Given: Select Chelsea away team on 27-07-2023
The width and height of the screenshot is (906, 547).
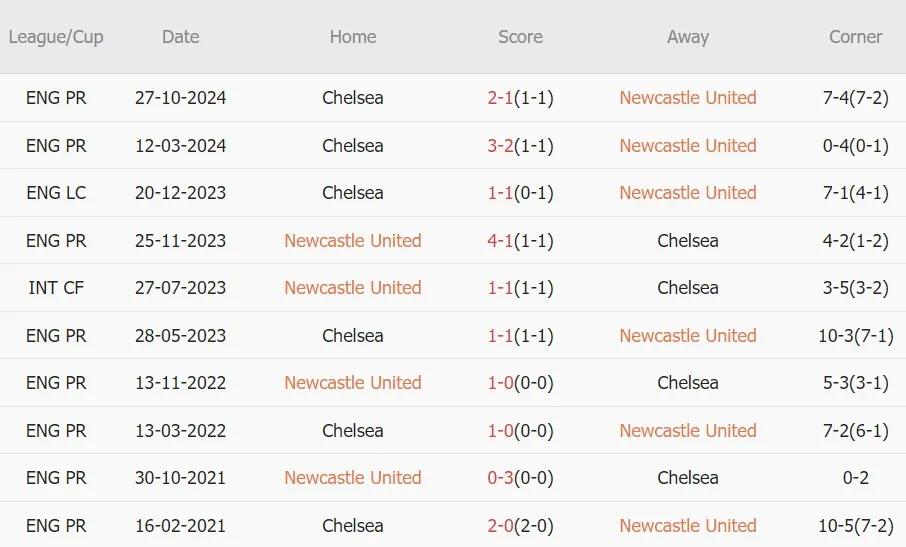Looking at the screenshot, I should point(688,288).
